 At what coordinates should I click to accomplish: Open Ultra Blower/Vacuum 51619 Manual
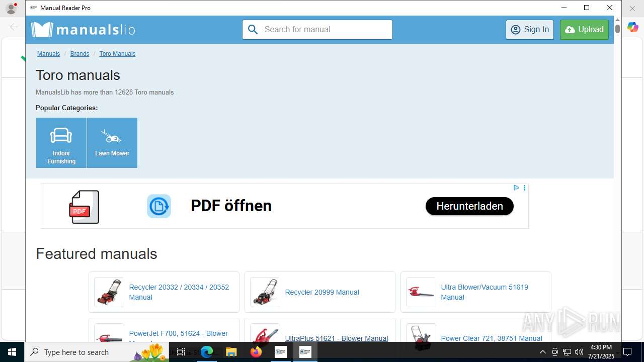point(485,292)
